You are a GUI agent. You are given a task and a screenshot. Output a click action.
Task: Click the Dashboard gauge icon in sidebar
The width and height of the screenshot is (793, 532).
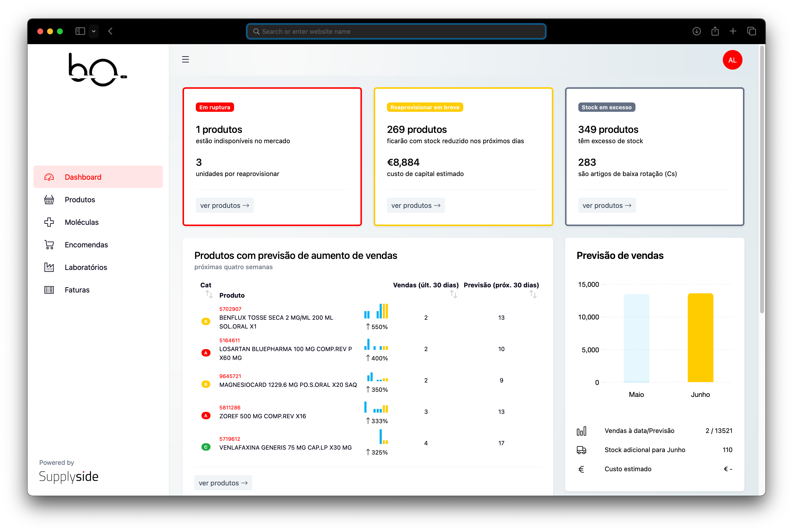coord(49,177)
